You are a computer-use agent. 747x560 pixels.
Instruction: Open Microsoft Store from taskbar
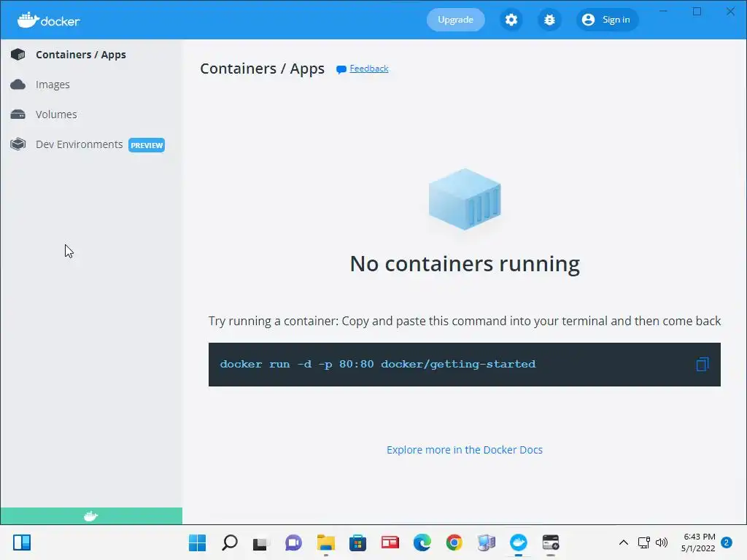pyautogui.click(x=357, y=542)
